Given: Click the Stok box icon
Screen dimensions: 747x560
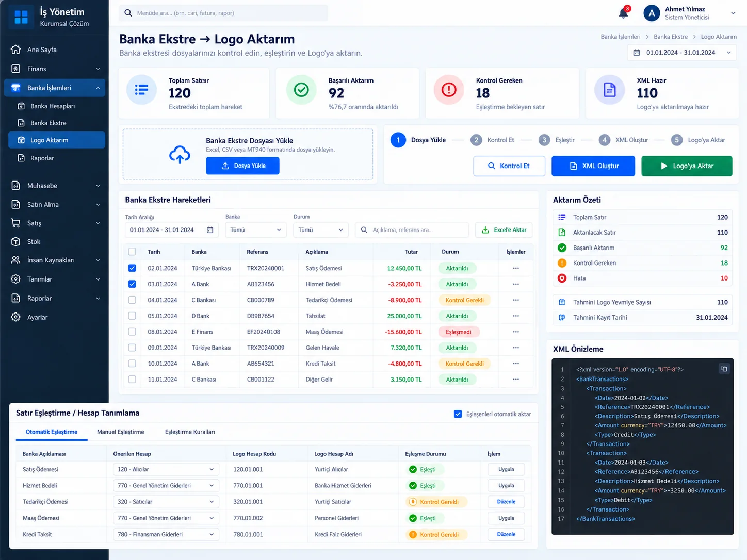Looking at the screenshot, I should (x=16, y=241).
